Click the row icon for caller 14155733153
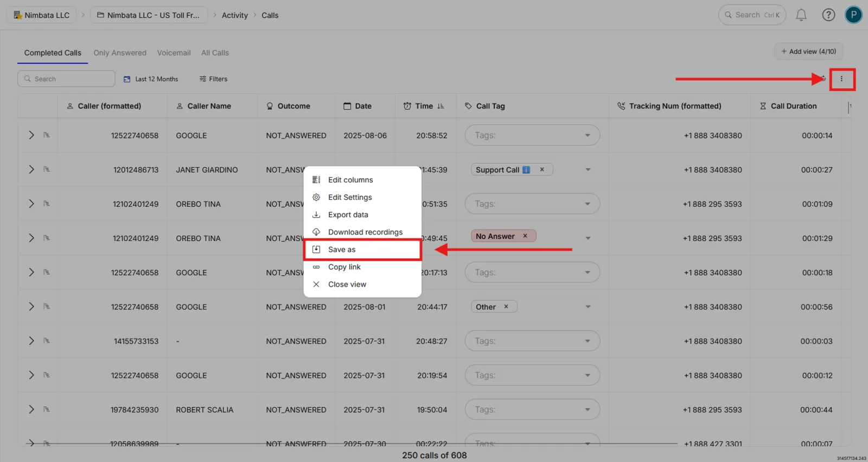Screen dimensions: 868x462 coord(47,341)
